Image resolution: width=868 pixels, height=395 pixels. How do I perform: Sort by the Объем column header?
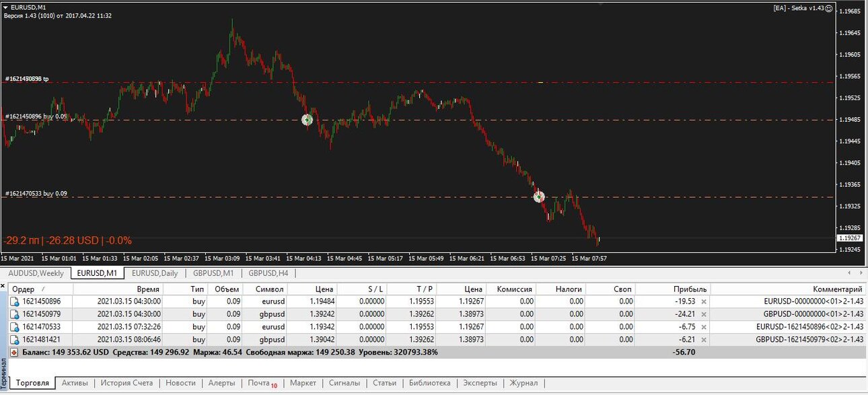(x=225, y=289)
